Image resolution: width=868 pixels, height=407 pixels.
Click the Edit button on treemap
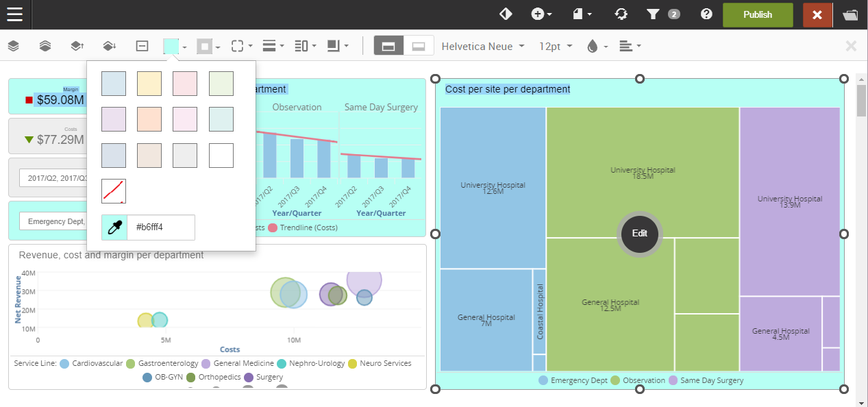(x=639, y=234)
